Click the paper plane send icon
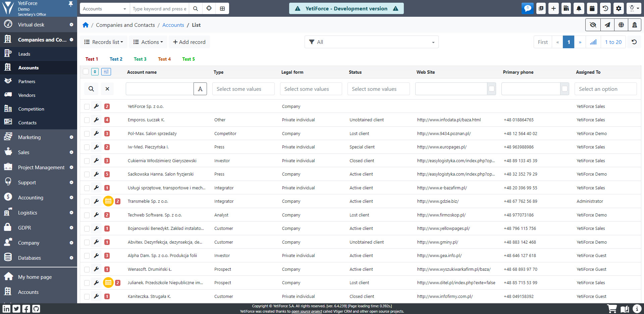Viewport: 644px width, 314px height. click(607, 25)
